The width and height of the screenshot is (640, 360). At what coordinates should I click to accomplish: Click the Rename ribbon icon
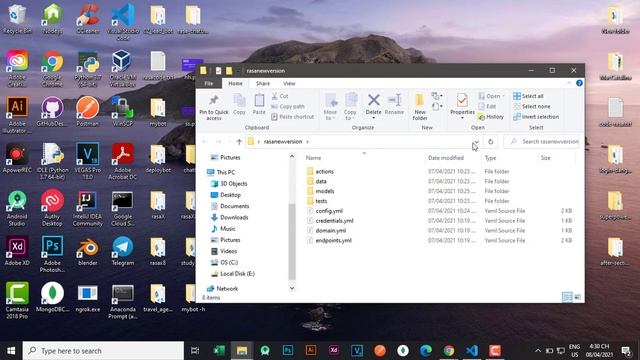tap(394, 104)
